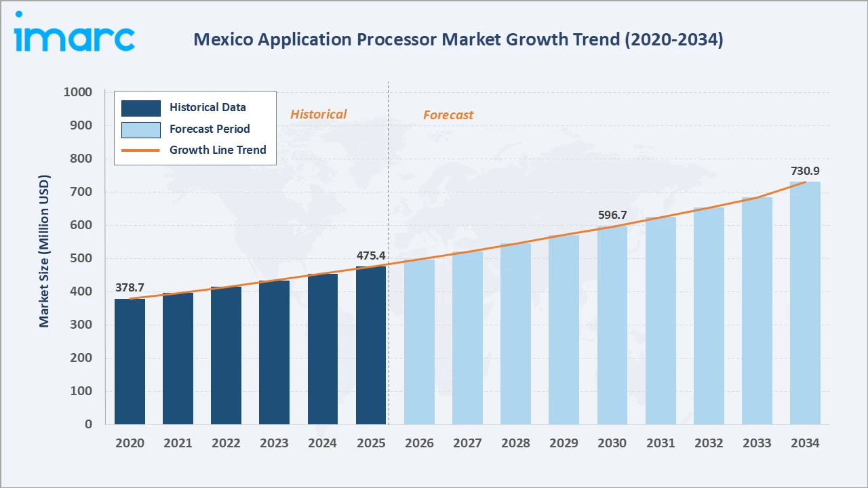Click the imarc logo
The height and width of the screenshot is (488, 868).
click(x=74, y=31)
